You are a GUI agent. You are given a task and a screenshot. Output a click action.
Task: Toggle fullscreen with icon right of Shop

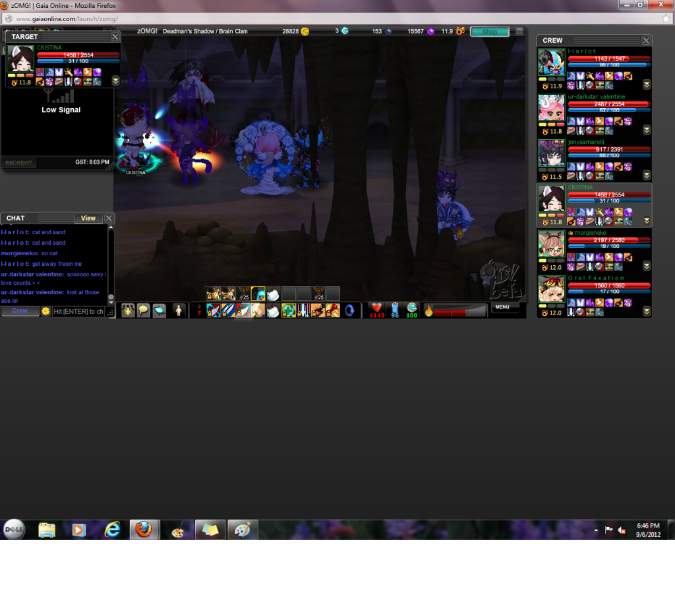pos(519,31)
